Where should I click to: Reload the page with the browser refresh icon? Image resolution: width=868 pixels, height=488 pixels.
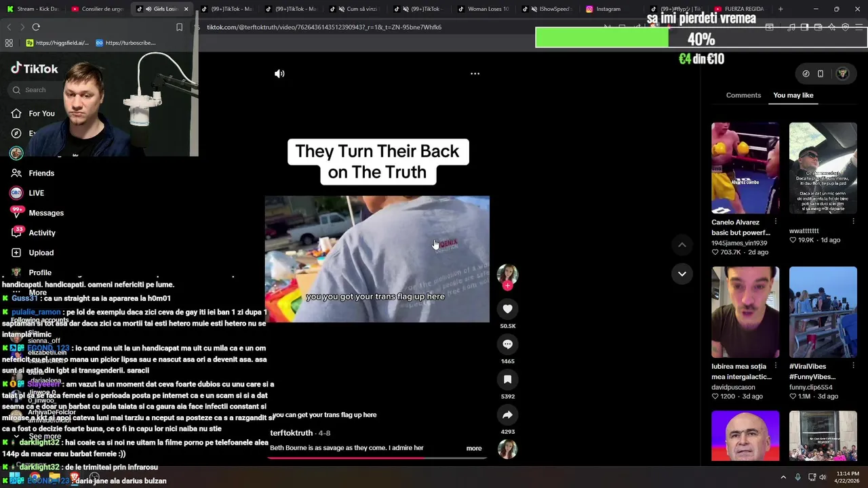pos(36,27)
